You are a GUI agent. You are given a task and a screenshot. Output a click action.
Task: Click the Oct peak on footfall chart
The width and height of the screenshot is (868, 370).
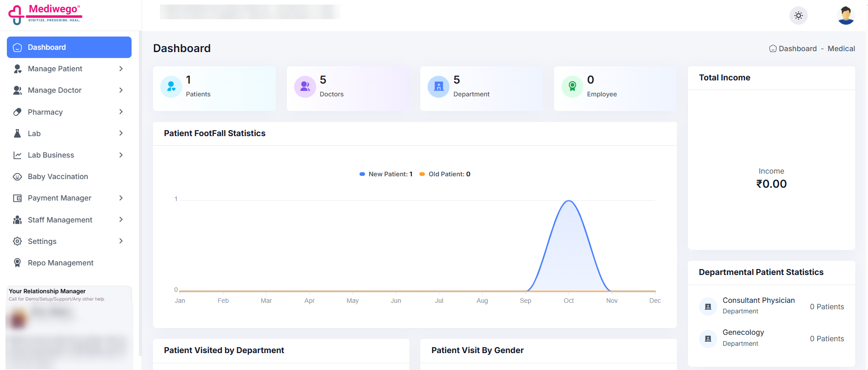569,201
